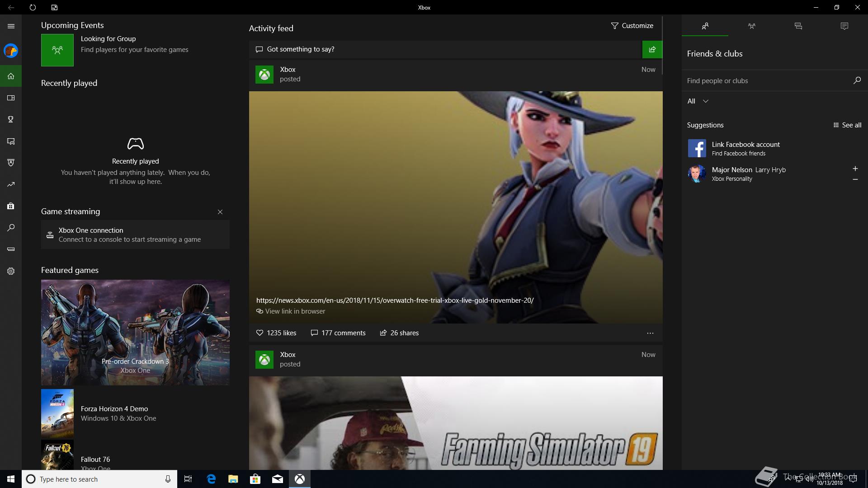Click Major Nelson profile picture

point(697,174)
